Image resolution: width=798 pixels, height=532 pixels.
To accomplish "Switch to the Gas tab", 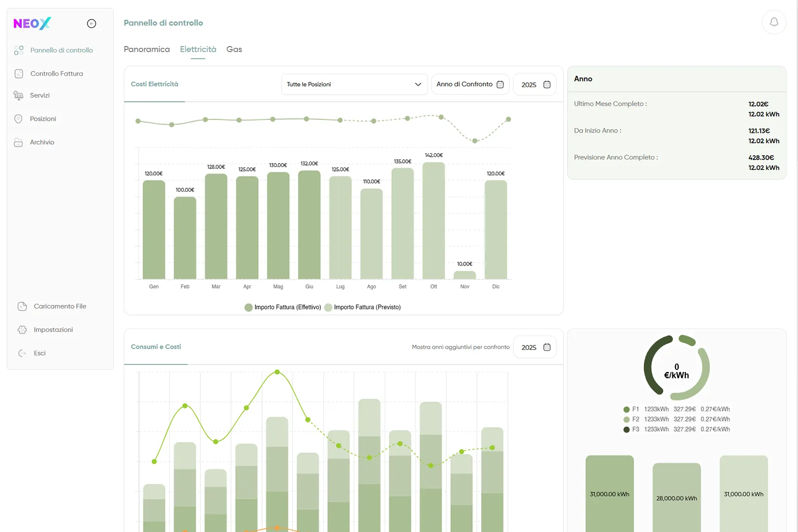I will point(234,49).
